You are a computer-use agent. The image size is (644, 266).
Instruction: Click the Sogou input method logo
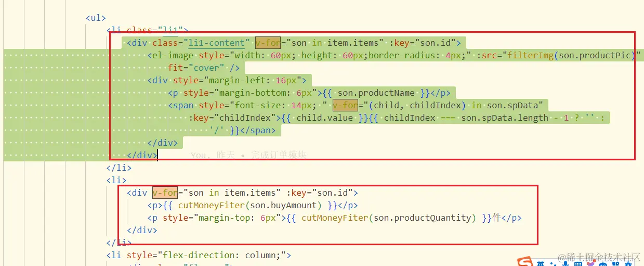coord(525,262)
